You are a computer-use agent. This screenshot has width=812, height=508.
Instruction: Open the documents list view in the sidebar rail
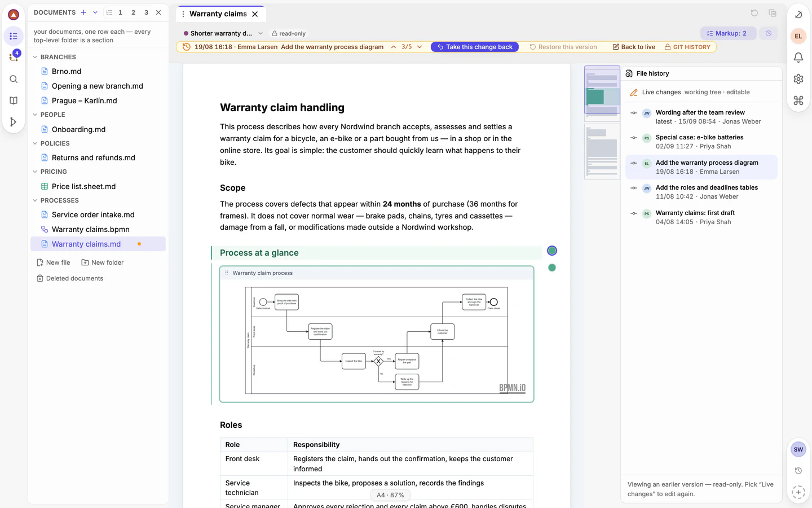coord(14,36)
